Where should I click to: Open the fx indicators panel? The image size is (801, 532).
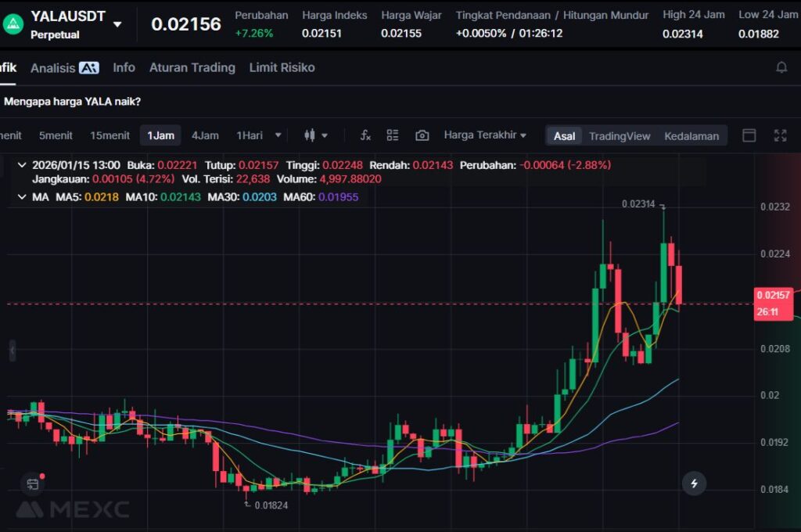(365, 135)
